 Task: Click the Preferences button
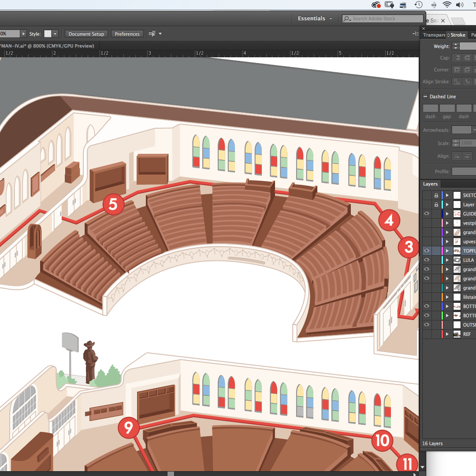coord(127,34)
